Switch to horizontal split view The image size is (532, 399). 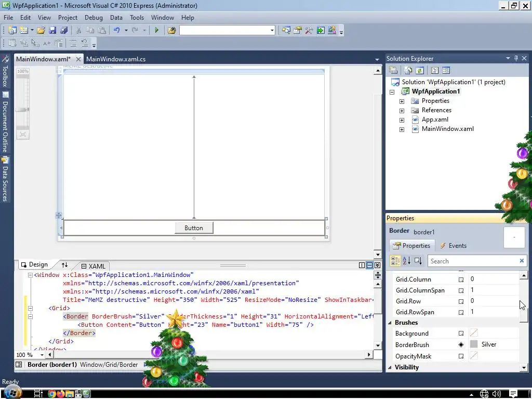[x=369, y=265]
